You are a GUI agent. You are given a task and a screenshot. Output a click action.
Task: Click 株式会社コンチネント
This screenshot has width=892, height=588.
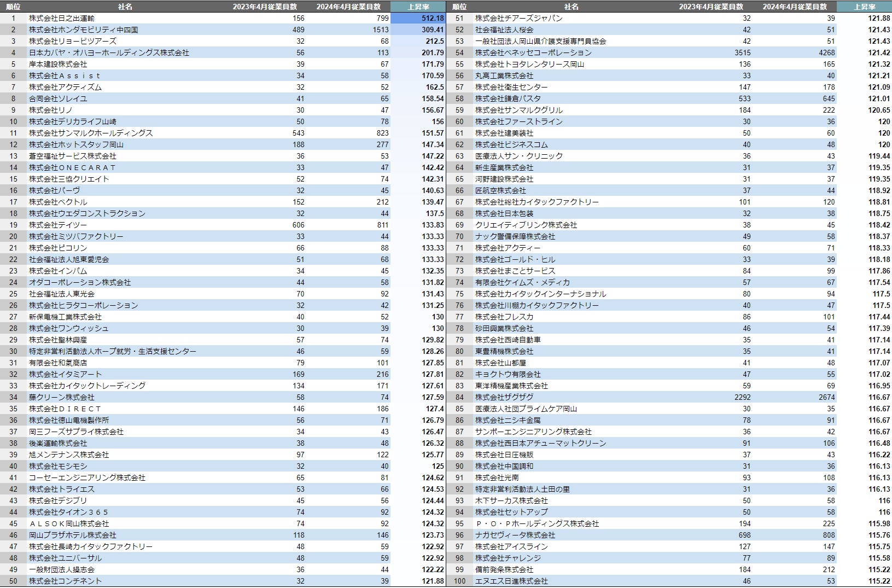[x=65, y=581]
